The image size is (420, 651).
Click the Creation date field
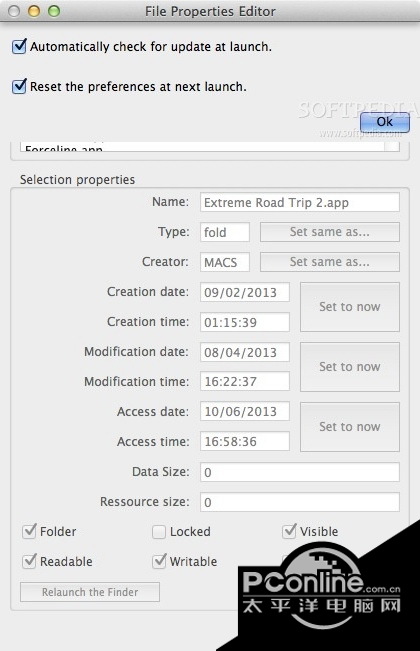click(245, 292)
